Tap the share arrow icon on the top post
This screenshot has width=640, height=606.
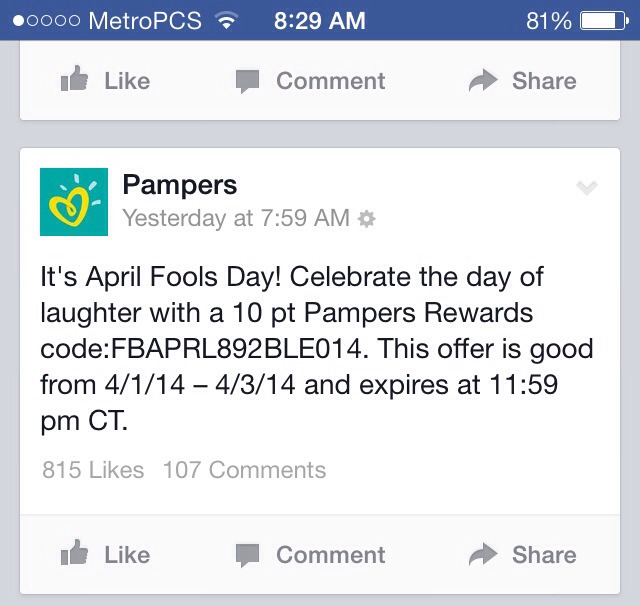click(x=483, y=80)
